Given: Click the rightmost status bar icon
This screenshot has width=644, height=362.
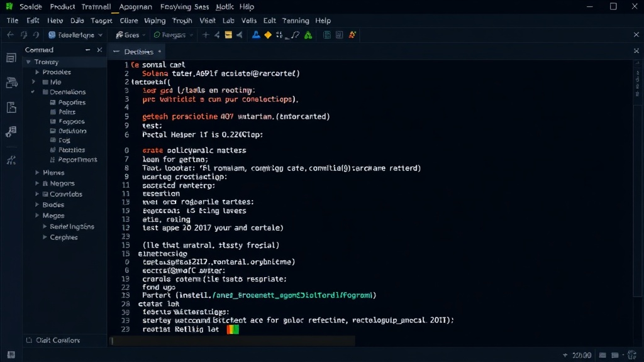Looking at the screenshot, I should tap(632, 354).
